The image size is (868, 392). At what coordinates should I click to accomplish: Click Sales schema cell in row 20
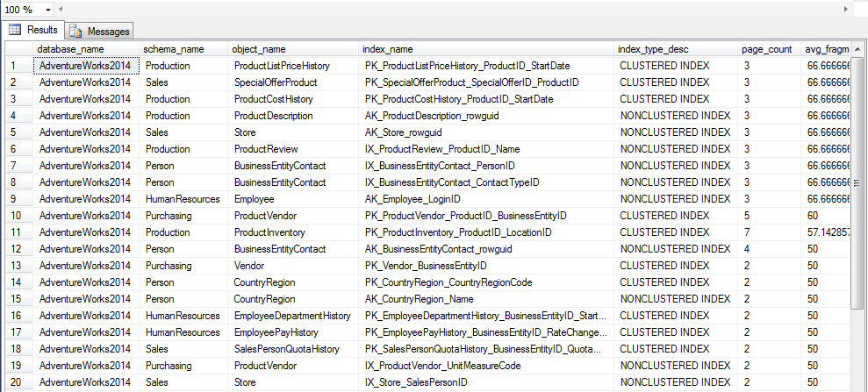pyautogui.click(x=183, y=382)
